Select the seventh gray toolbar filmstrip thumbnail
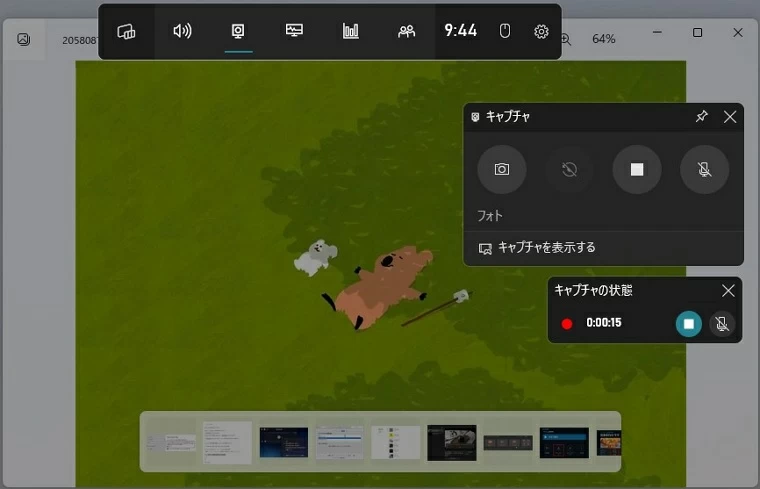The width and height of the screenshot is (760, 489). 507,442
